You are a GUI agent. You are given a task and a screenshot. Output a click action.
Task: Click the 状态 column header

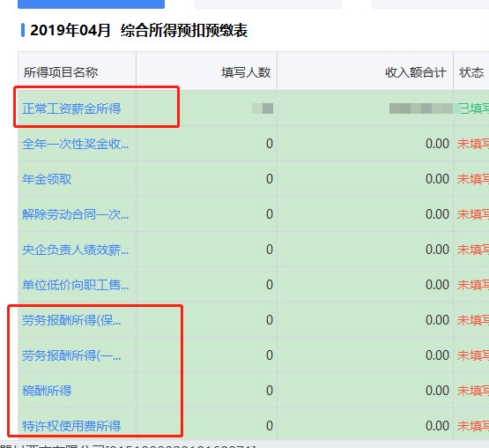[x=471, y=72]
